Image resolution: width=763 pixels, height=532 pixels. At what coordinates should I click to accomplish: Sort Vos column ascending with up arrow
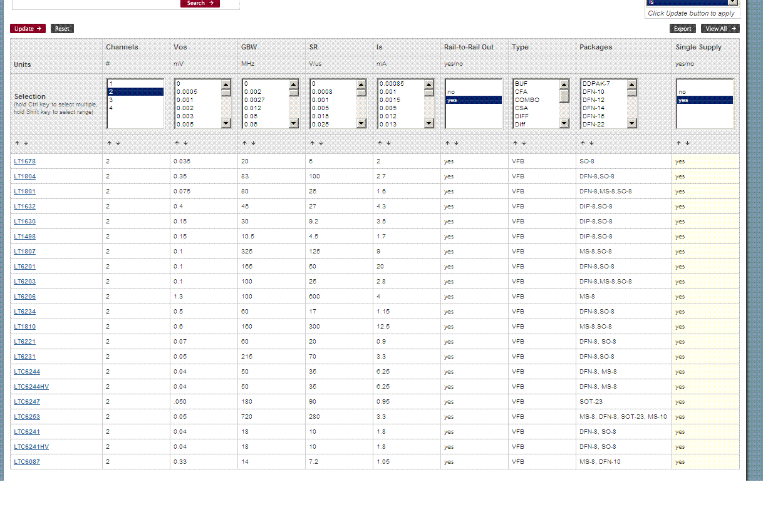177,143
